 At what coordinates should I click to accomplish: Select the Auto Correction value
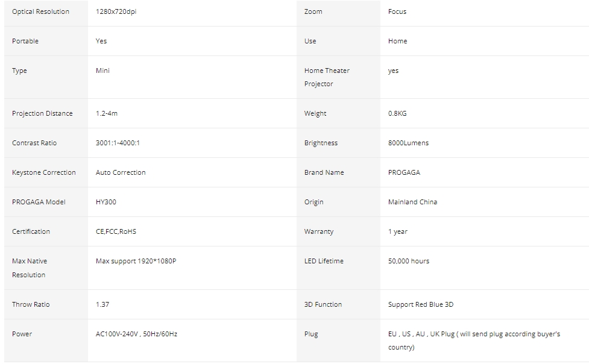pos(121,172)
